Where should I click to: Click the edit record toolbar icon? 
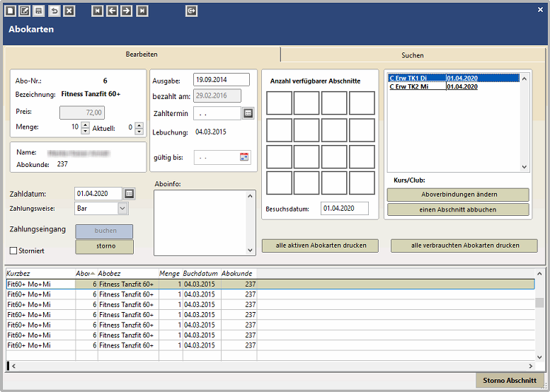pyautogui.click(x=24, y=11)
